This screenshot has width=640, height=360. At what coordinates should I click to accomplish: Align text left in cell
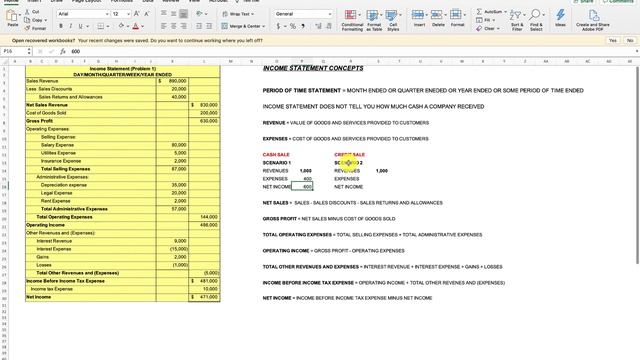tap(164, 26)
